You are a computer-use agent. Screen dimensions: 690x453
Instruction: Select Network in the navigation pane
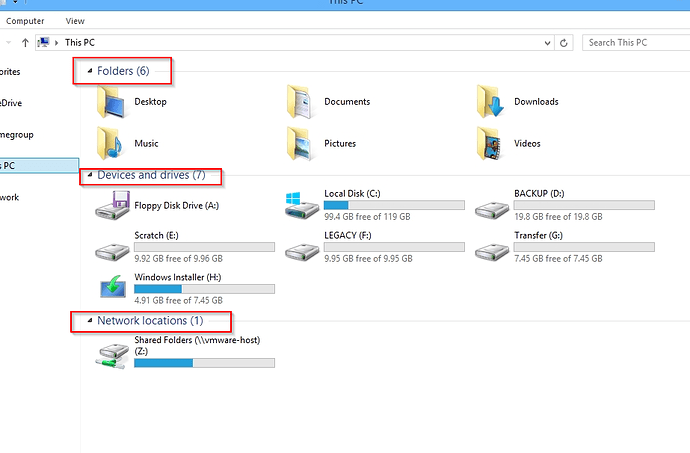point(10,197)
